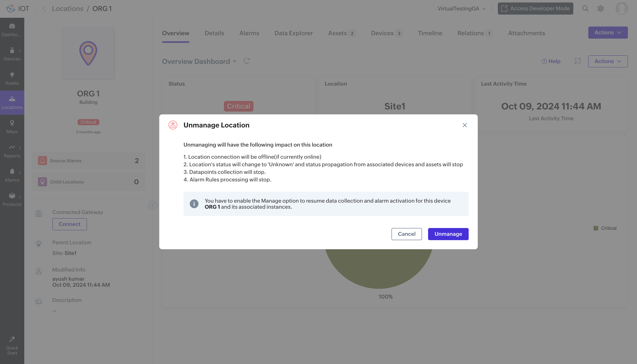637x364 pixels.
Task: Click the fullscreen expand dashboard icon
Action: tap(577, 61)
